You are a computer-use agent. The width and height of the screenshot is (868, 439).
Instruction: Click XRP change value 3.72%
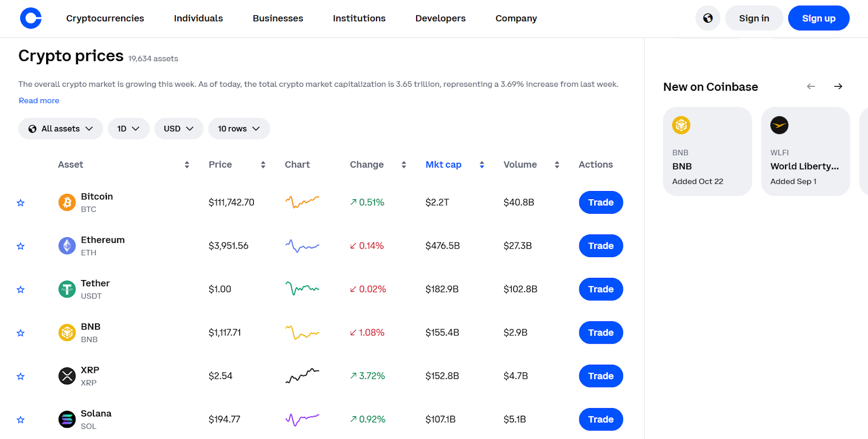pyautogui.click(x=367, y=376)
